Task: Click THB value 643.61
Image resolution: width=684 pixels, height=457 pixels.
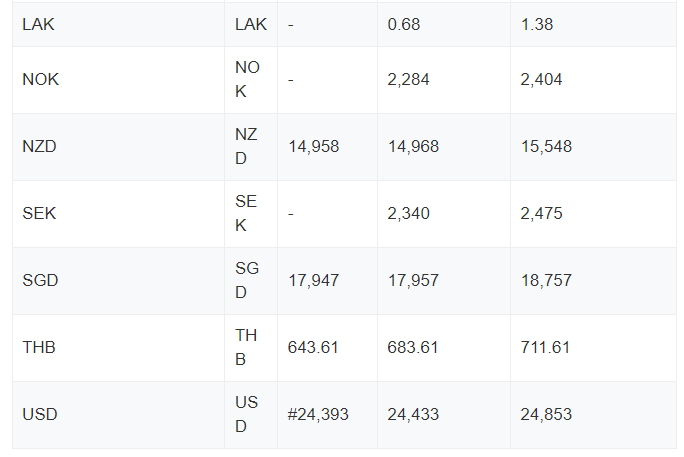Action: pyautogui.click(x=313, y=348)
